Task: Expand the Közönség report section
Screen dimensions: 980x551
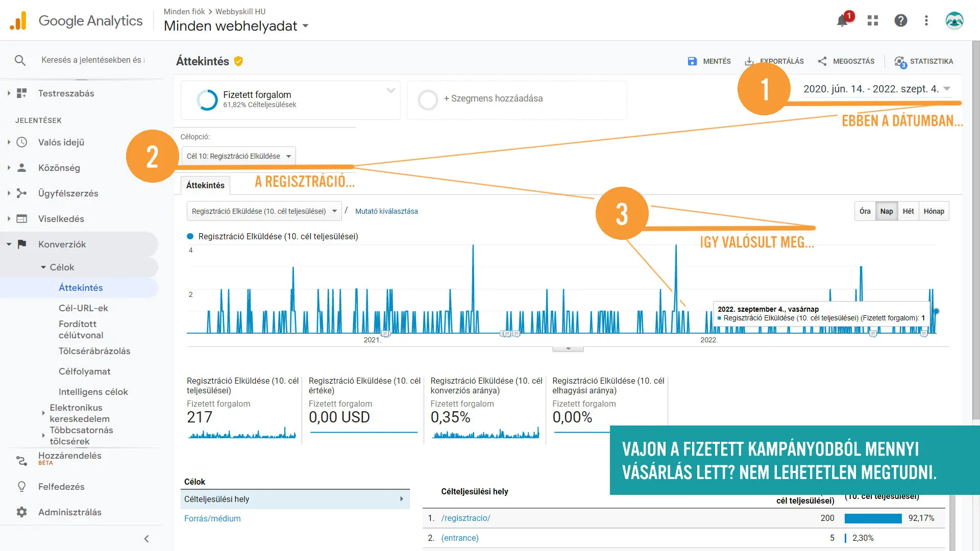Action: click(59, 168)
